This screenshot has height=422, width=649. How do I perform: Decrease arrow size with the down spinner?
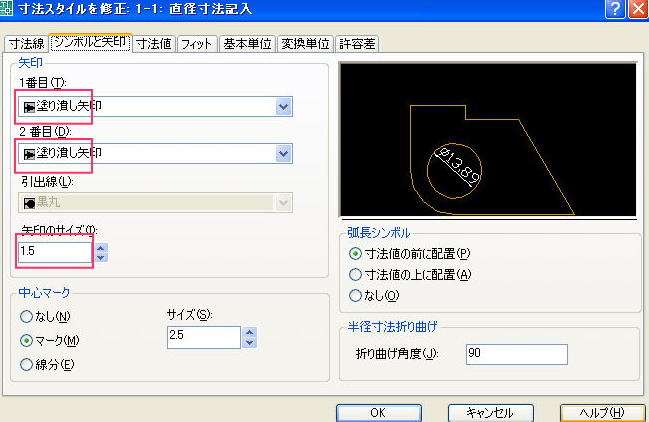coord(101,257)
